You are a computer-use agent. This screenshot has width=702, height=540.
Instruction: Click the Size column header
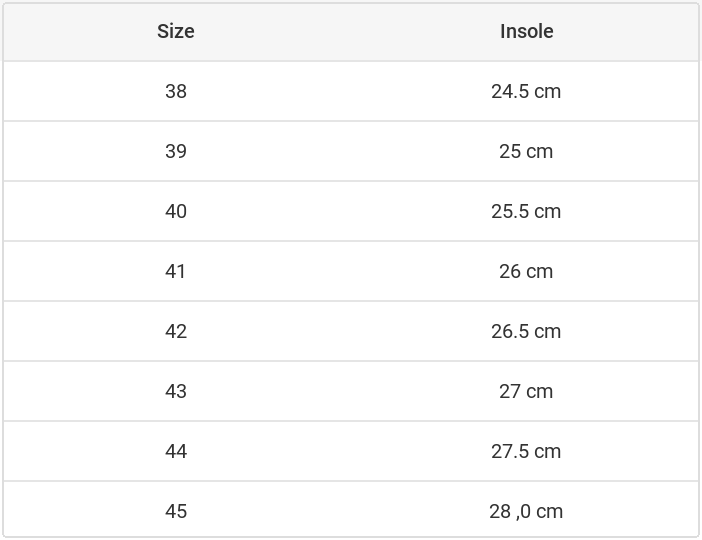176,31
